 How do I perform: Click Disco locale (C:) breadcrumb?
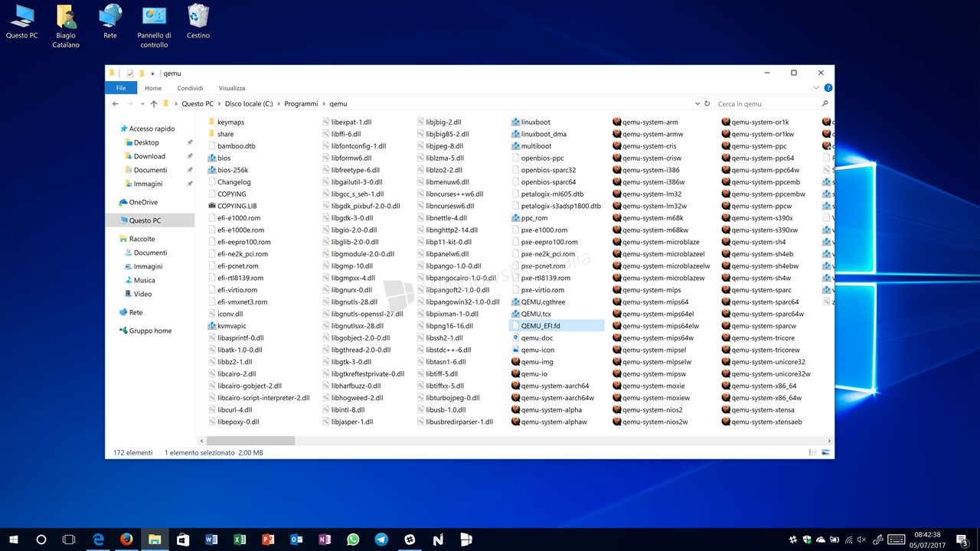[249, 103]
